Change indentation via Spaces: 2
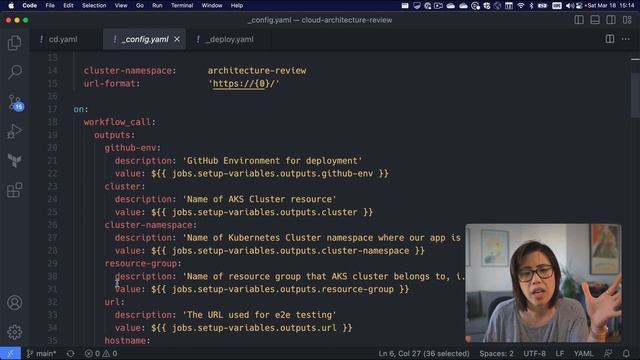Image resolution: width=640 pixels, height=360 pixels. (496, 353)
